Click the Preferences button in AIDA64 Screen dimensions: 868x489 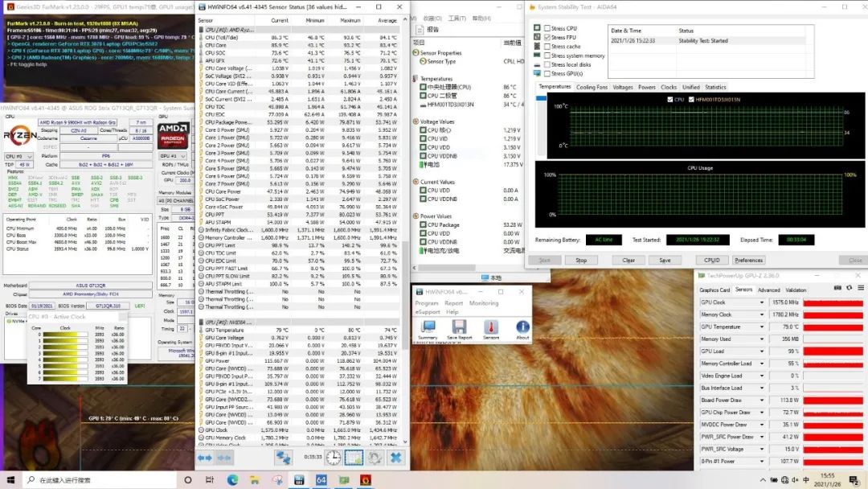pyautogui.click(x=748, y=260)
